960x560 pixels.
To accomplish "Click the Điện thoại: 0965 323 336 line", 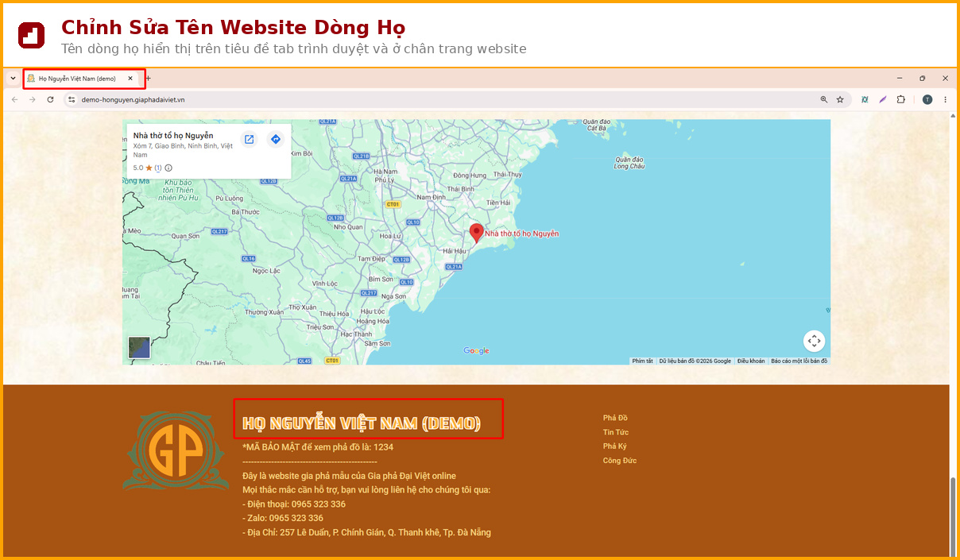I will 294,504.
